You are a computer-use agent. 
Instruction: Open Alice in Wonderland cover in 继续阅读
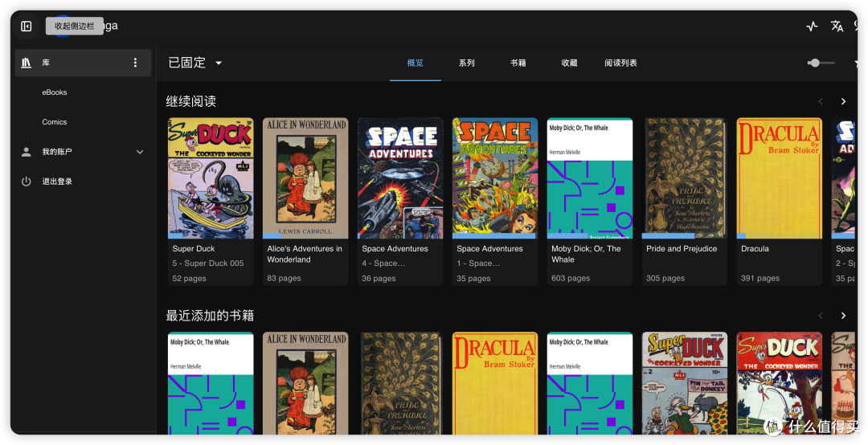(305, 178)
